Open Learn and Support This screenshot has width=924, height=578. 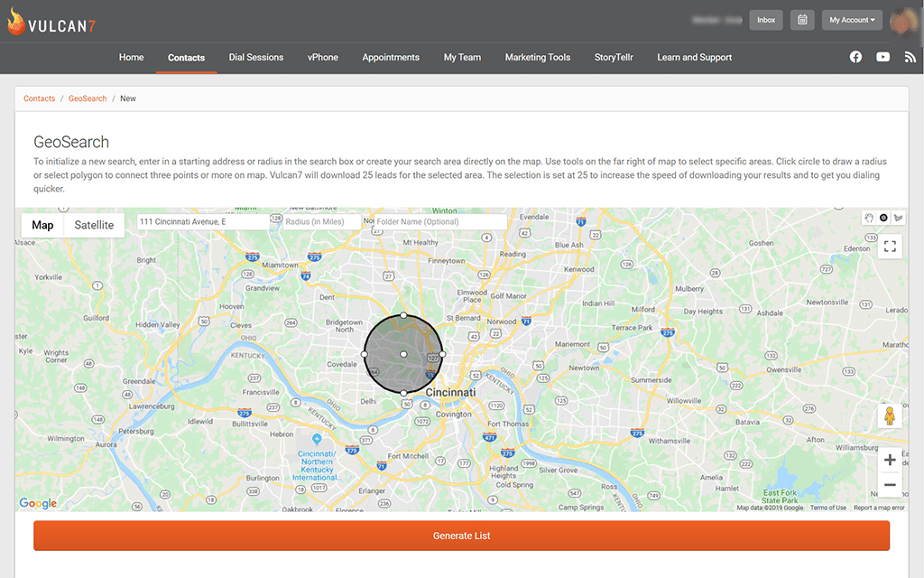click(x=694, y=57)
